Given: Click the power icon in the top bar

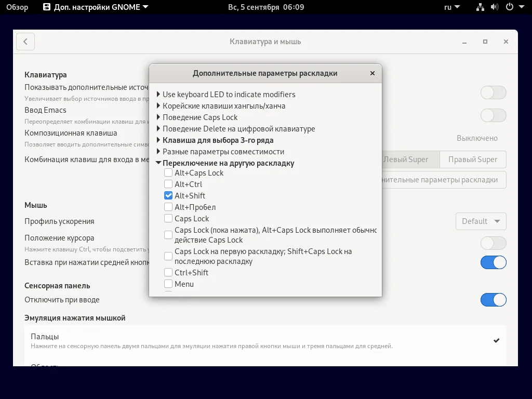Looking at the screenshot, I should (x=510, y=7).
